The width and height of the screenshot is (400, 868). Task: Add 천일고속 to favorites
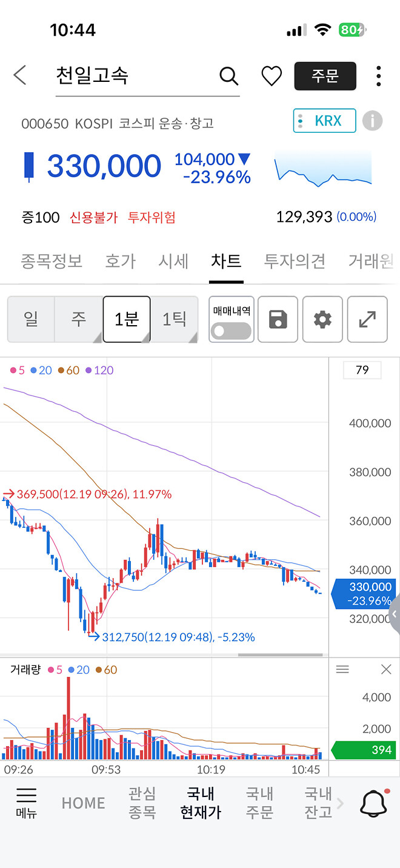(x=271, y=76)
